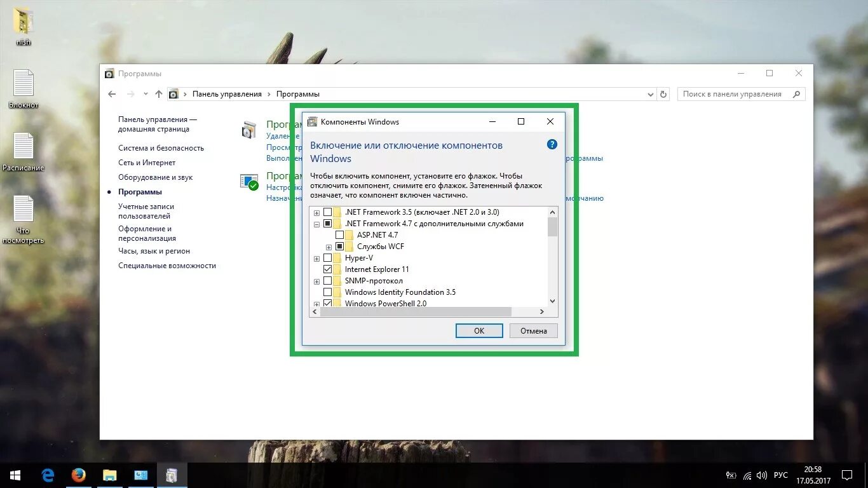Open the Компоненты Windows taskbar item

[x=172, y=475]
